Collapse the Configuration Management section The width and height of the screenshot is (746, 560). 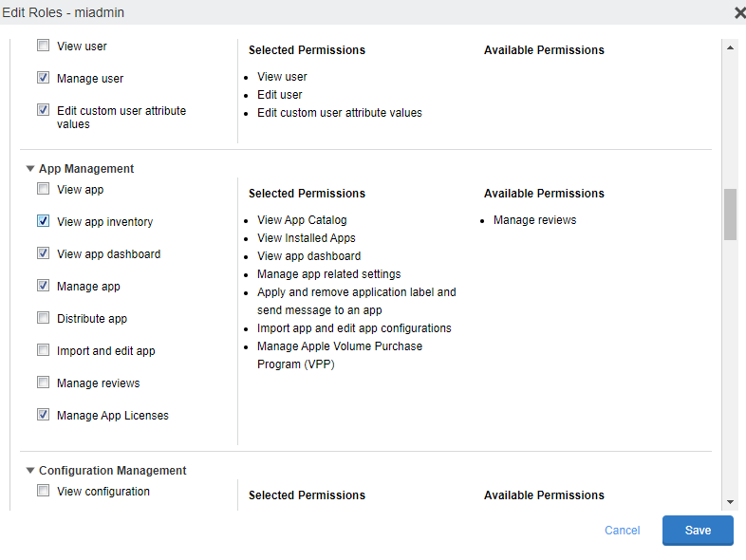[30, 471]
